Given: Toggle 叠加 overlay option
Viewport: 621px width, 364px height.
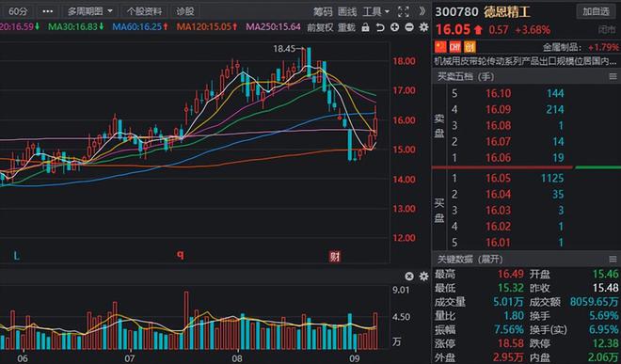Looking at the screenshot, I should click(x=346, y=27).
